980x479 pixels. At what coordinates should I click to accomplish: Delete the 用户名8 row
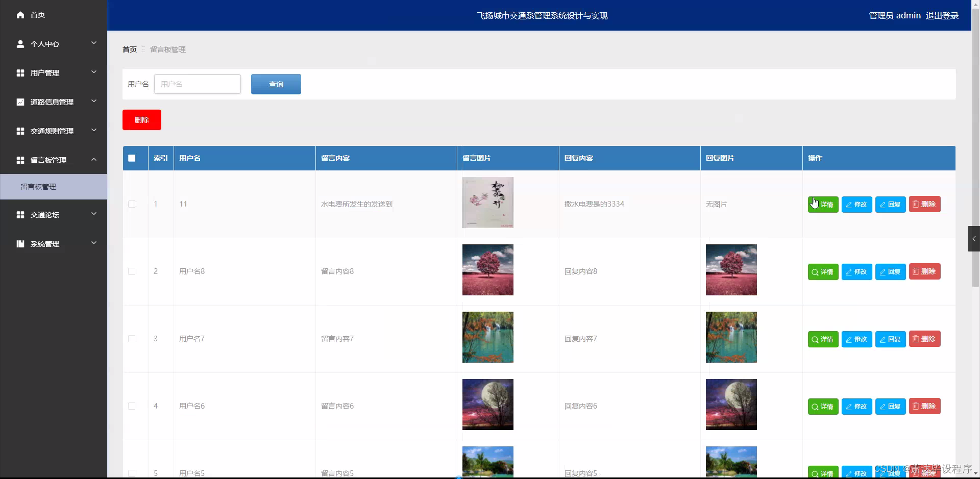pos(925,272)
